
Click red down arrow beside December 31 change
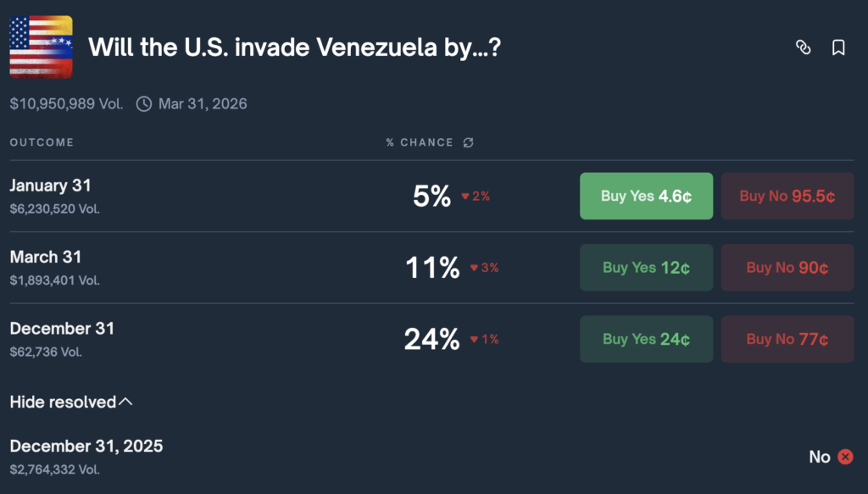coord(474,339)
